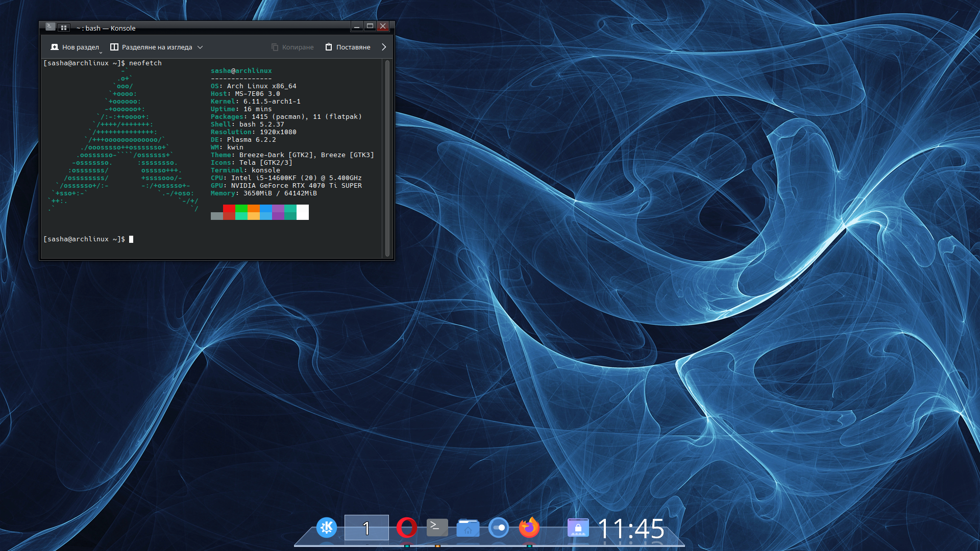Click Копиране copy button

(x=292, y=47)
